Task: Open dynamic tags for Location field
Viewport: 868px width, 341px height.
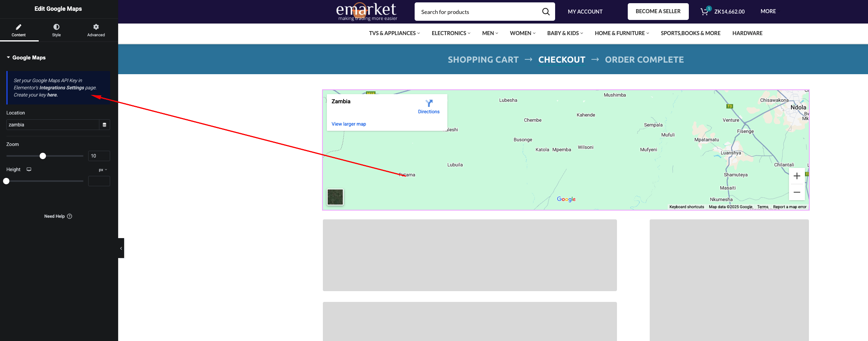Action: [105, 125]
